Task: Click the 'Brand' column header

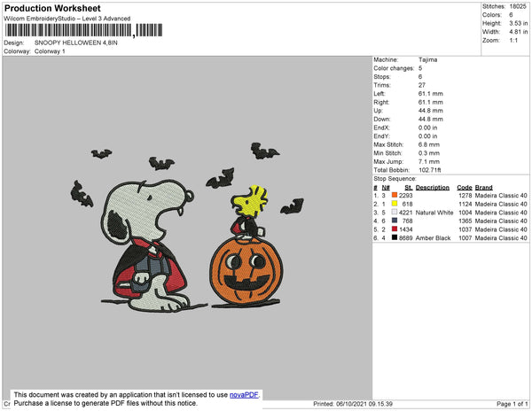Action: pos(484,188)
